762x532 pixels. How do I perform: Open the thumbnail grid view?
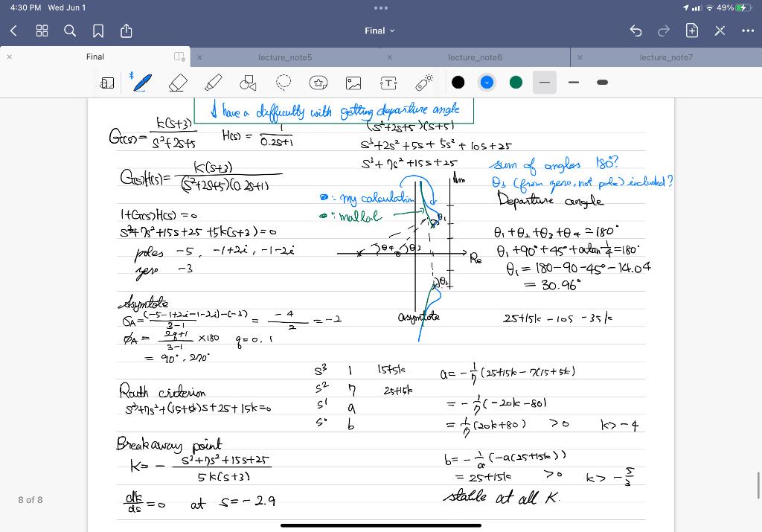[42, 31]
